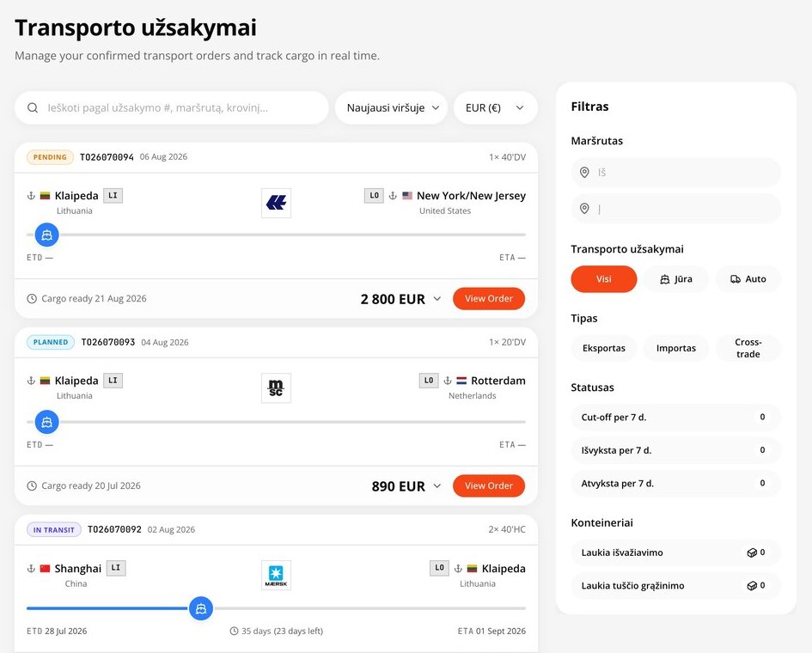Screen dimensions: 812x653
Task: Click the location pin in the Iš field
Action: pos(584,173)
